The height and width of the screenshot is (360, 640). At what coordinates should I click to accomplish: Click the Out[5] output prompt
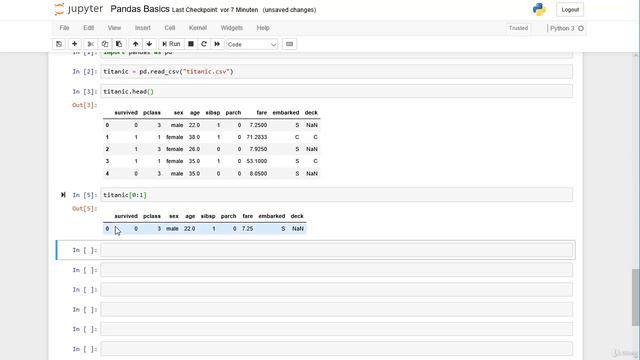pos(84,209)
